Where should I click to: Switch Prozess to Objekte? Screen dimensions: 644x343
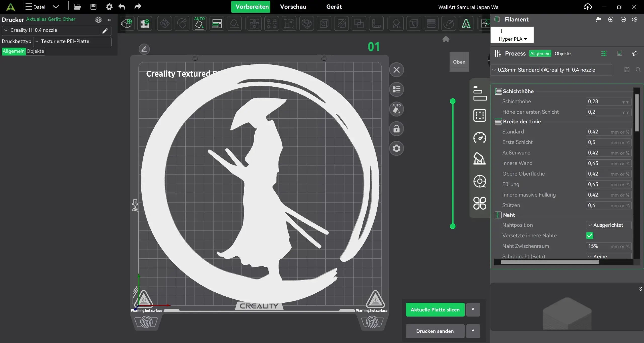click(562, 53)
